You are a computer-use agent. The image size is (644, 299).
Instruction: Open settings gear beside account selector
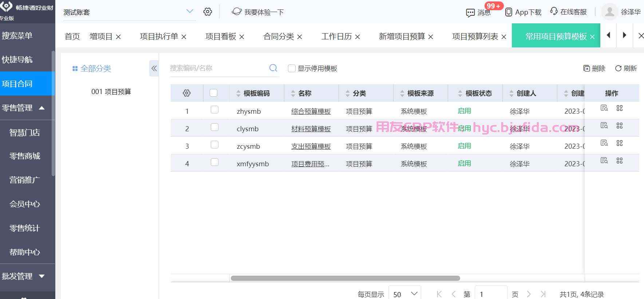click(208, 12)
